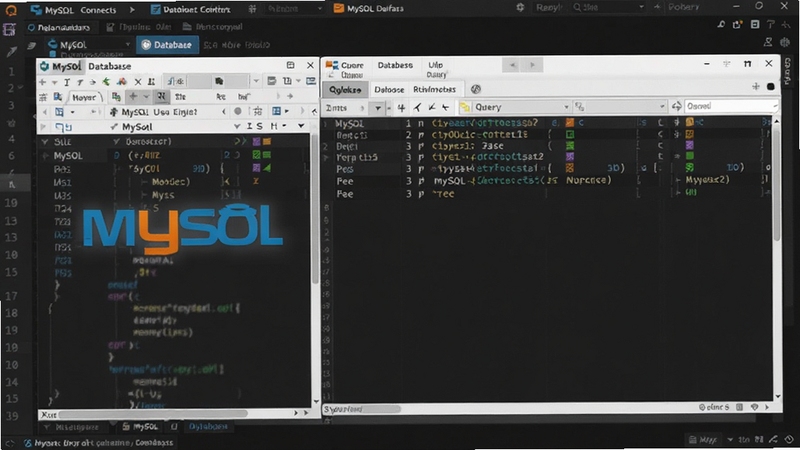Open the MySQL dropdown in the top toolbar
The width and height of the screenshot is (800, 450).
click(x=89, y=45)
